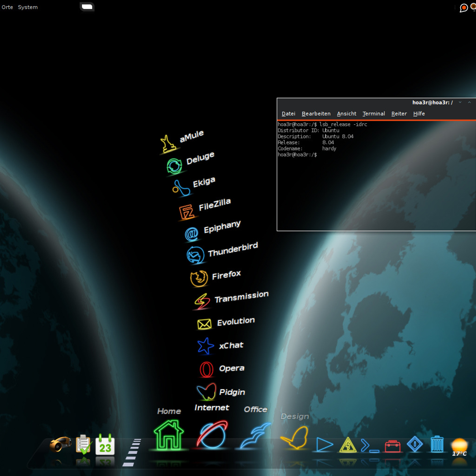Image resolution: width=476 pixels, height=476 pixels.
Task: Open Datei menu in terminal
Action: [x=288, y=114]
